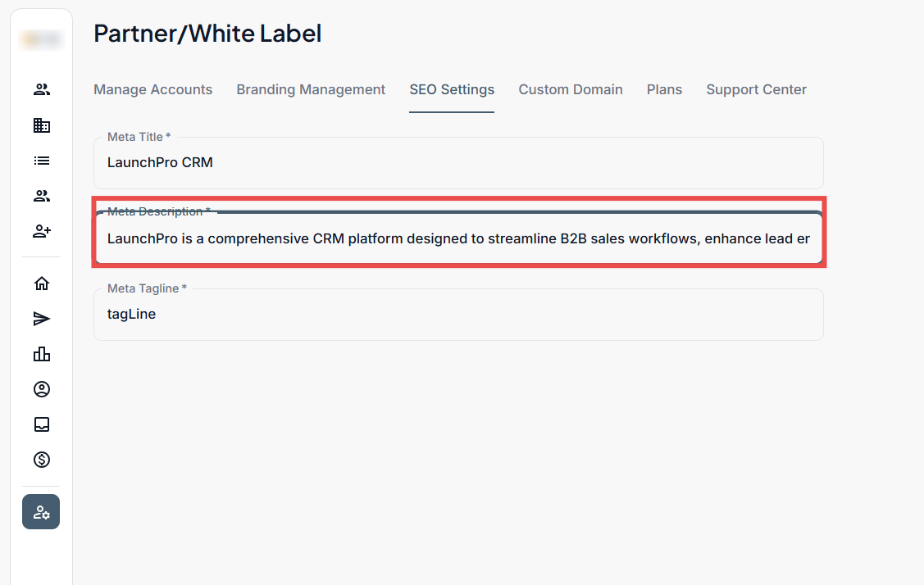Screen dimensions: 924x585
Task: Click the add person icon in sidebar
Action: (x=42, y=231)
